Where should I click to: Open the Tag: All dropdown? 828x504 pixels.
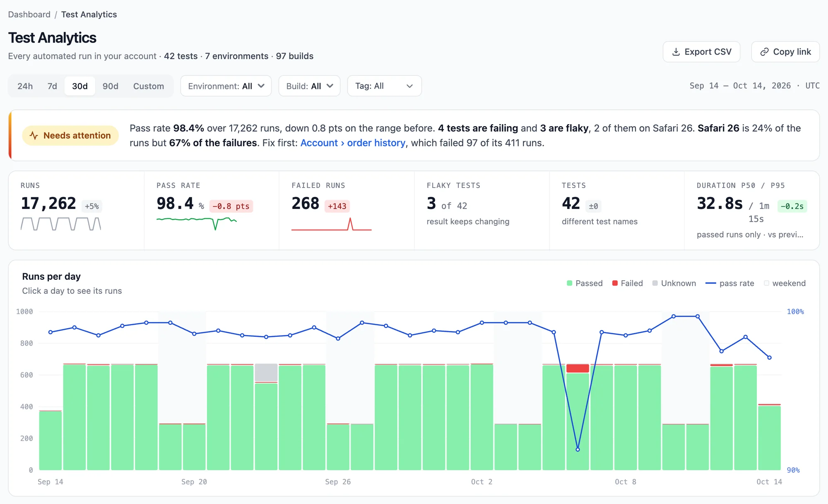point(384,86)
